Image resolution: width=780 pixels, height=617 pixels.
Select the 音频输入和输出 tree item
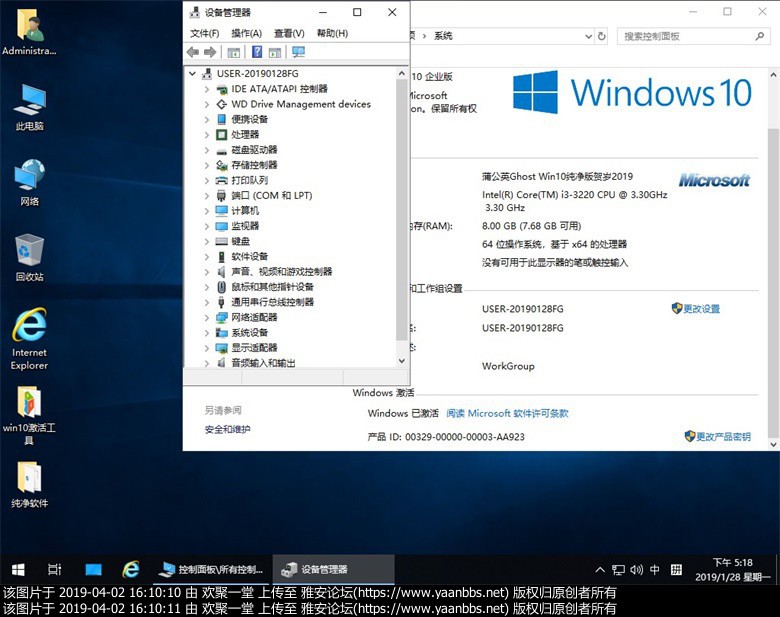coord(263,363)
